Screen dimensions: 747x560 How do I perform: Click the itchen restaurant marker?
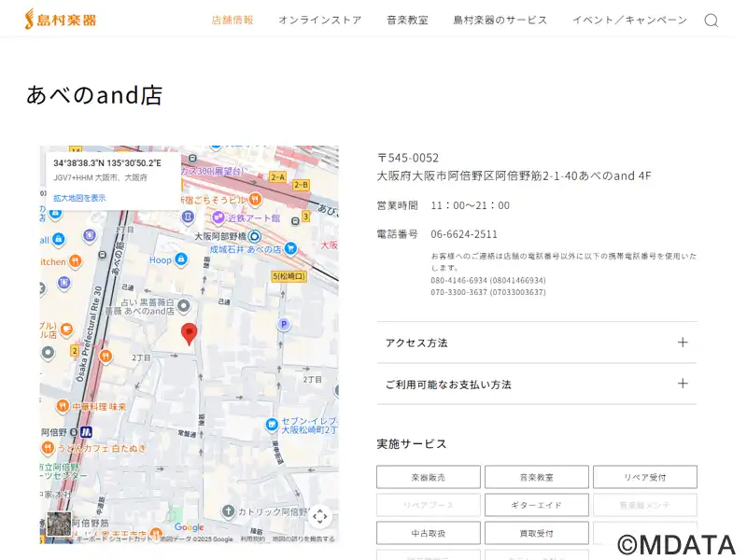click(x=76, y=261)
